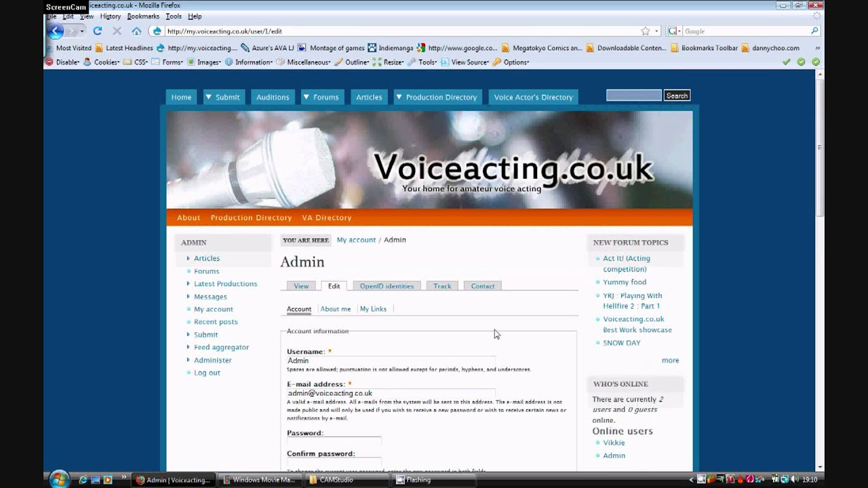Switch to the View tab

pos(301,286)
